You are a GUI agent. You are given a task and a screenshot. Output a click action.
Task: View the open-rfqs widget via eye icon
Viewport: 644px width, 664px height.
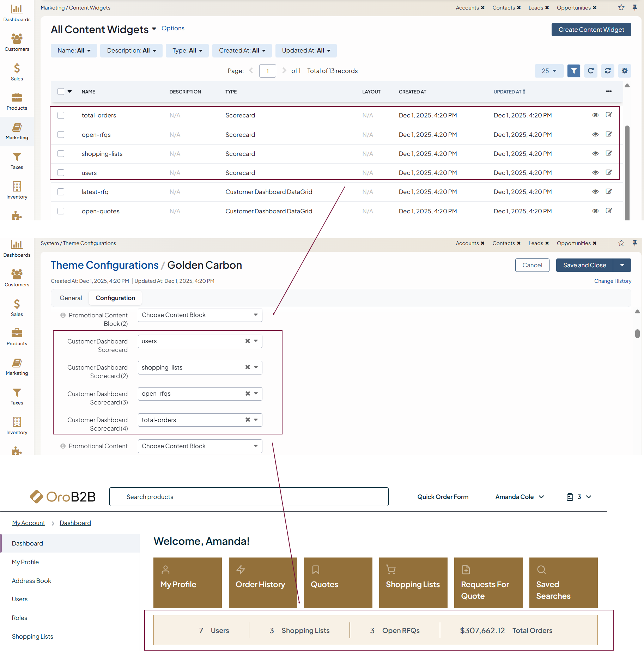click(x=595, y=134)
